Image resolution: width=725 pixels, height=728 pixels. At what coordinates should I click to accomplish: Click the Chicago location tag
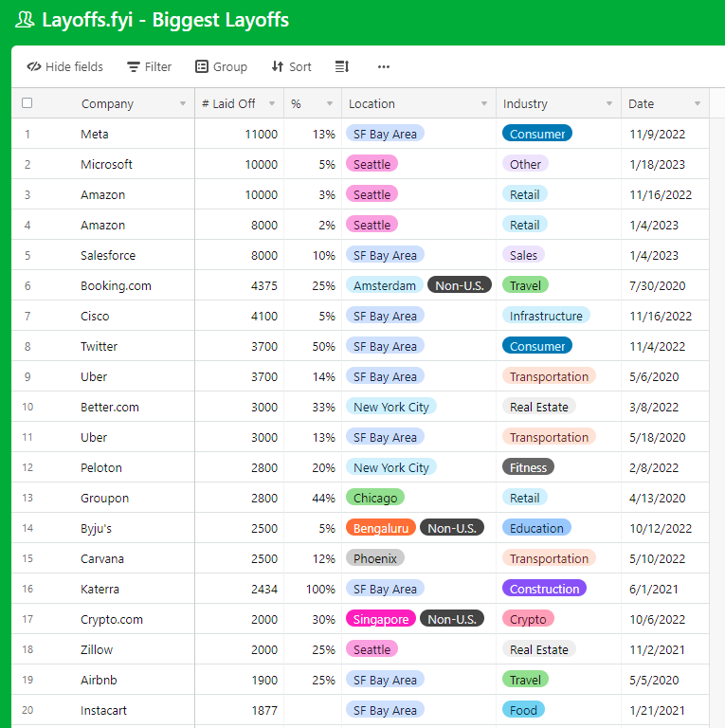[375, 498]
